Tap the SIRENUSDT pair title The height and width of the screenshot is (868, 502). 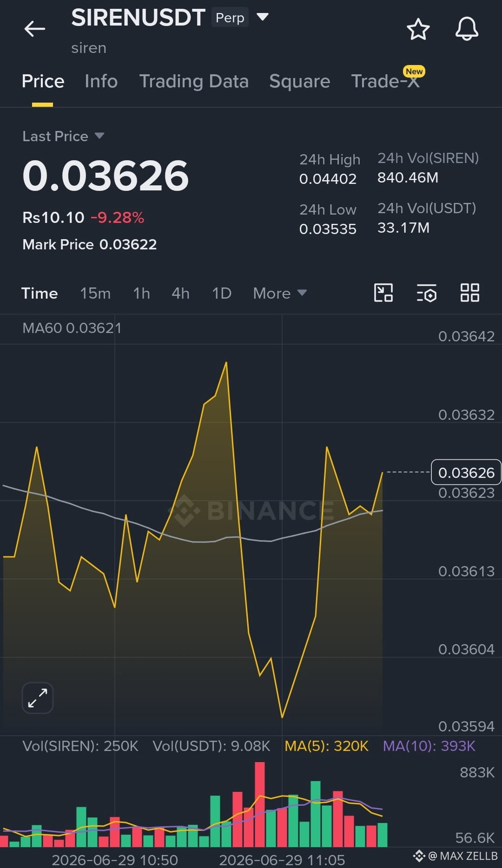coord(138,18)
